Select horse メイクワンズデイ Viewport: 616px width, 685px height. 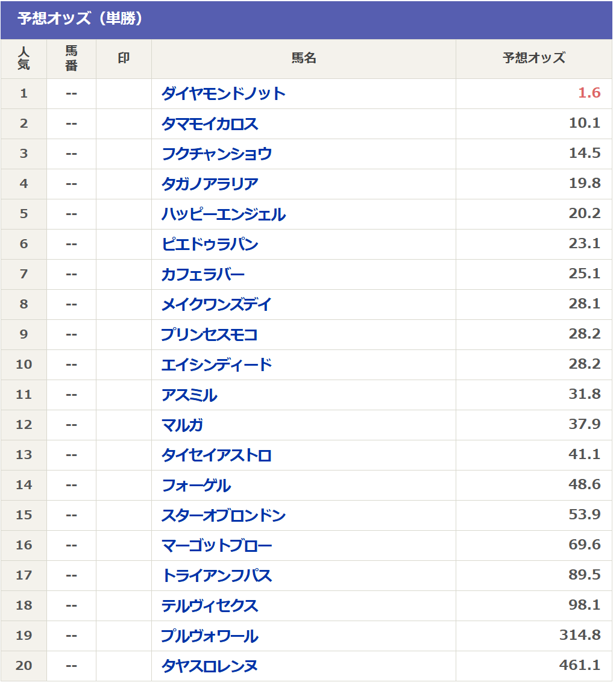pos(216,304)
